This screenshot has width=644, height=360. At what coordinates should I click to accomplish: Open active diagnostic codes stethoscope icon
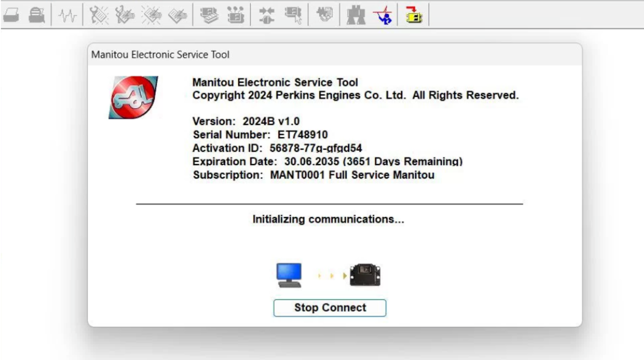click(99, 15)
